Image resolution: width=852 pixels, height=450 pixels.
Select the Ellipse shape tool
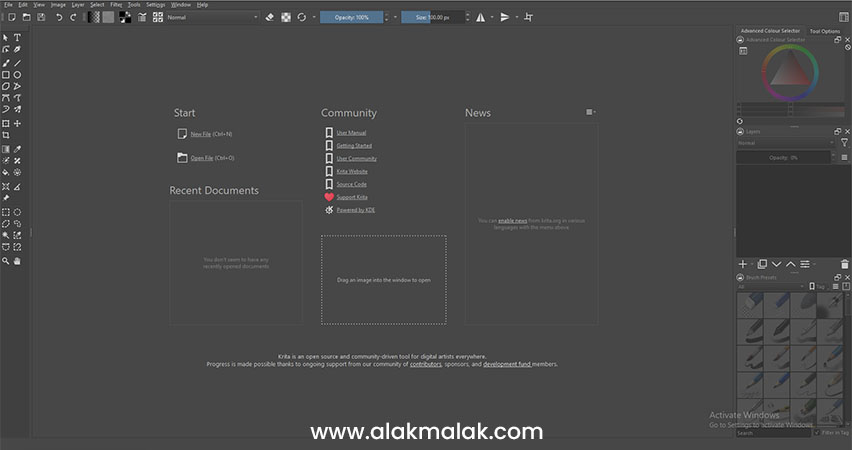[17, 75]
